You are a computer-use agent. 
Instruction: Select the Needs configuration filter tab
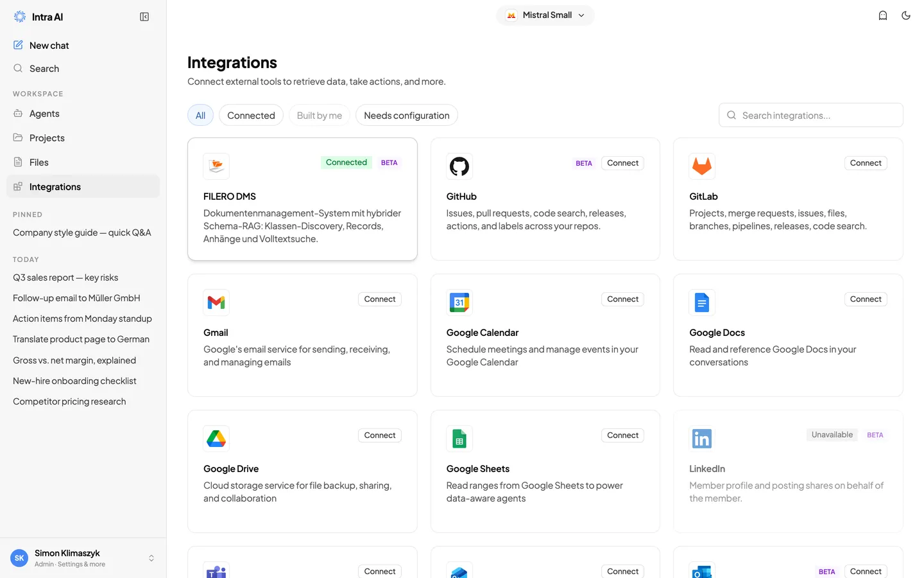[407, 116]
